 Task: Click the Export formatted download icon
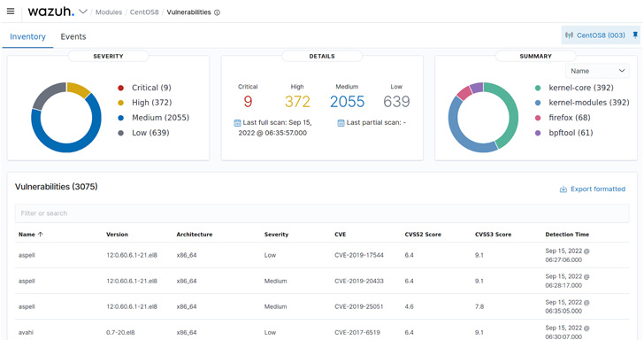563,189
